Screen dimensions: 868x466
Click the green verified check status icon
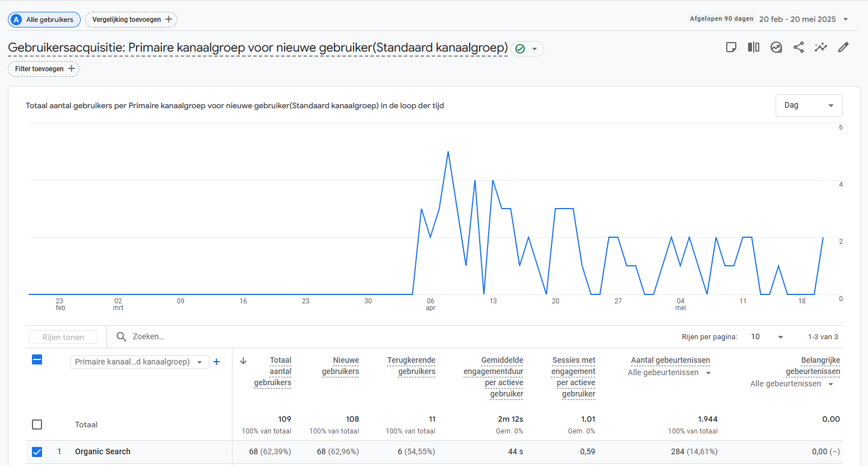520,49
